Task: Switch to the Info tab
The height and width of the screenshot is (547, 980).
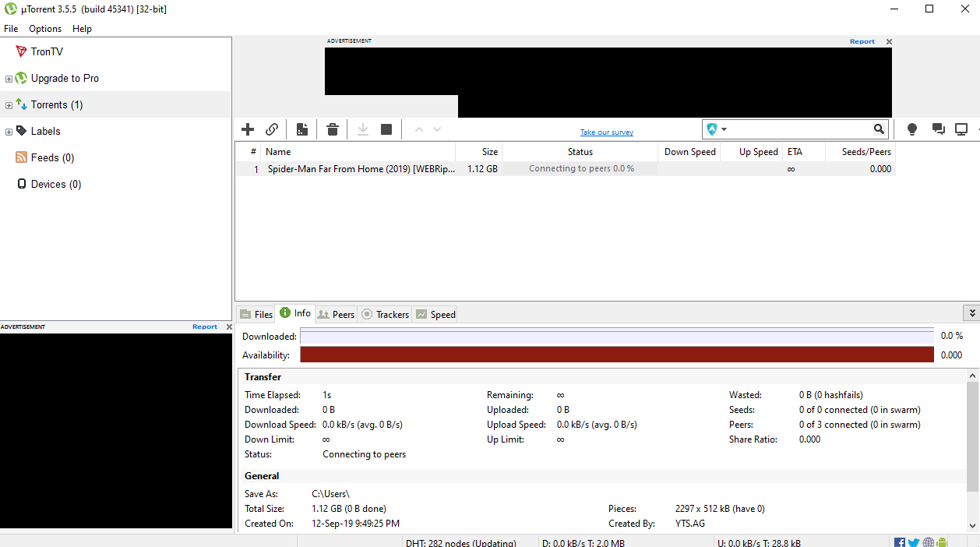Action: point(294,313)
